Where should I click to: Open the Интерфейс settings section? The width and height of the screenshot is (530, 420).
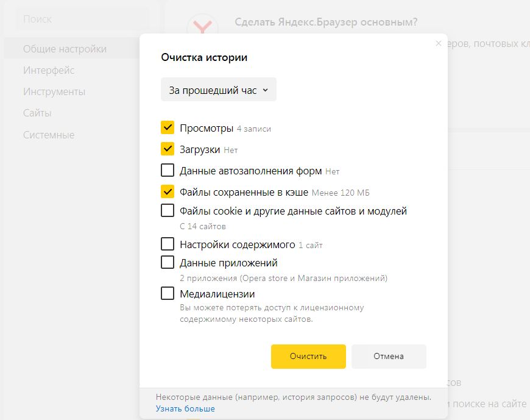click(x=49, y=70)
